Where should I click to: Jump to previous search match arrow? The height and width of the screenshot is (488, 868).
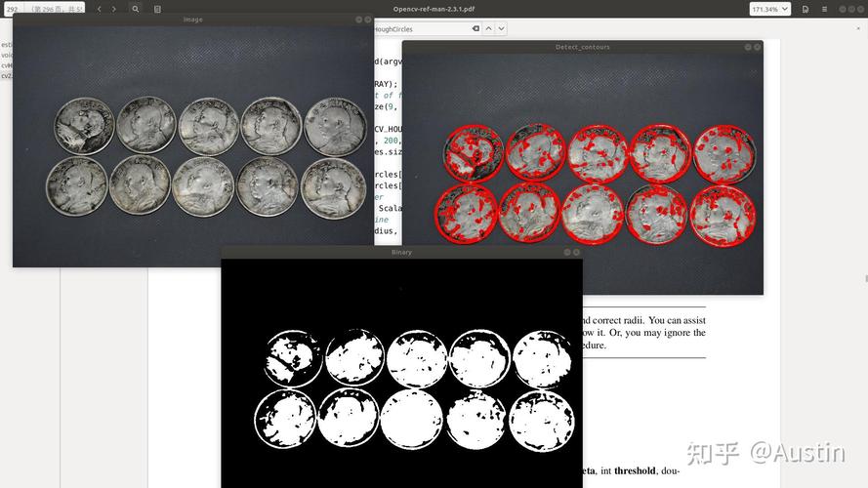488,28
